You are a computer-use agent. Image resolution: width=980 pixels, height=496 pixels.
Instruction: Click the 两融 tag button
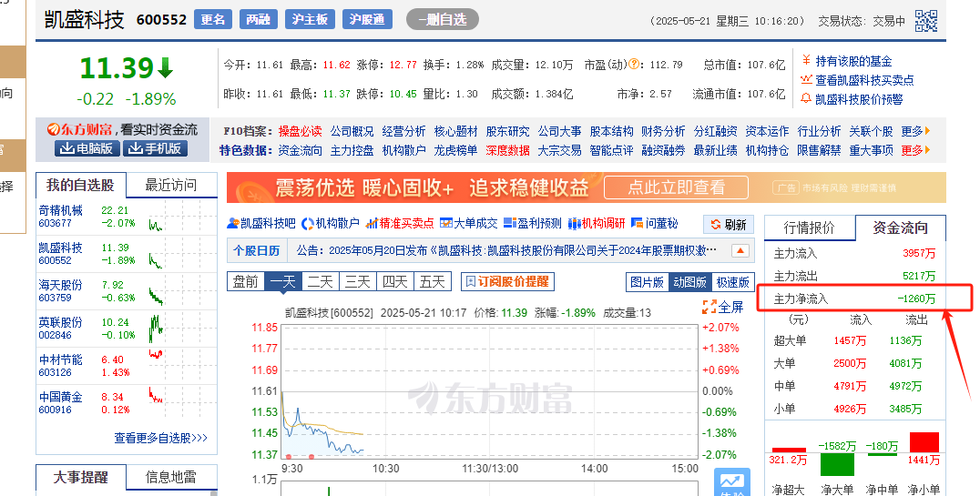tap(258, 19)
